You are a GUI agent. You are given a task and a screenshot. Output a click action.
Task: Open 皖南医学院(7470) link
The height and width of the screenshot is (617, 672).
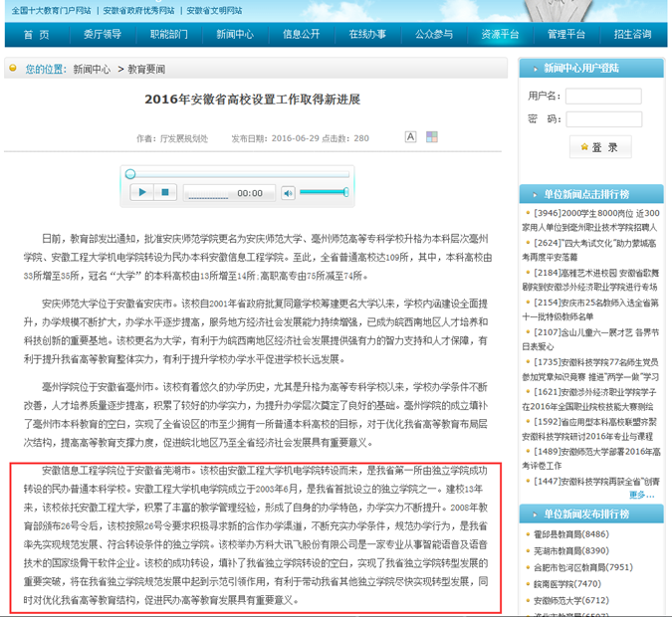click(567, 584)
